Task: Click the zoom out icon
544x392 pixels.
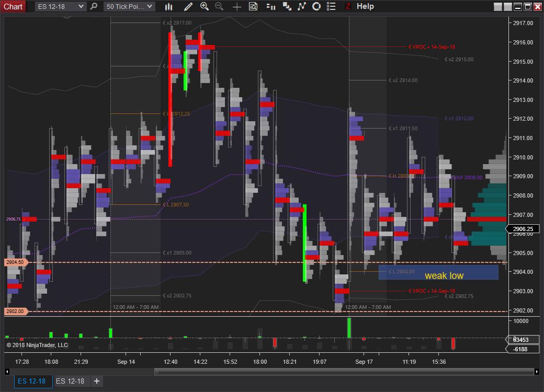Action: (x=219, y=6)
